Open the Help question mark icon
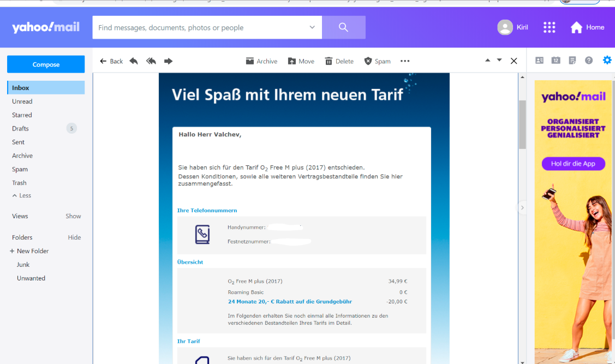 pyautogui.click(x=589, y=61)
